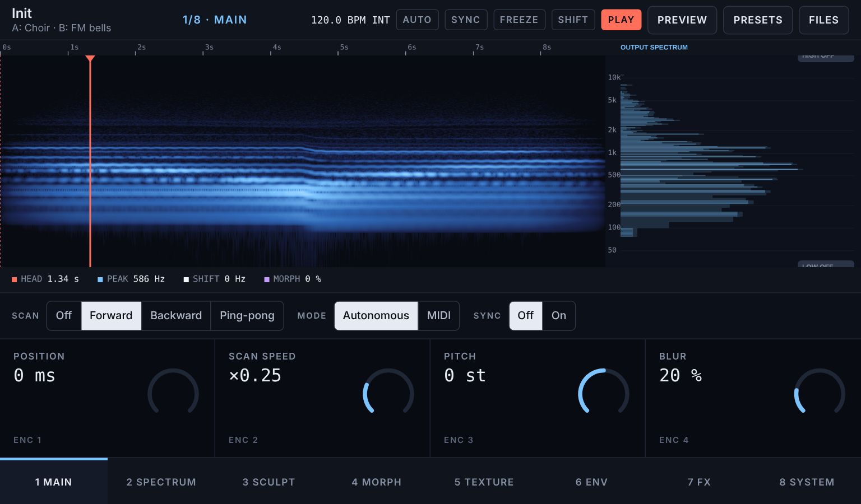The width and height of the screenshot is (861, 504).
Task: Set the lower SYNC option to Off
Action: point(526,316)
